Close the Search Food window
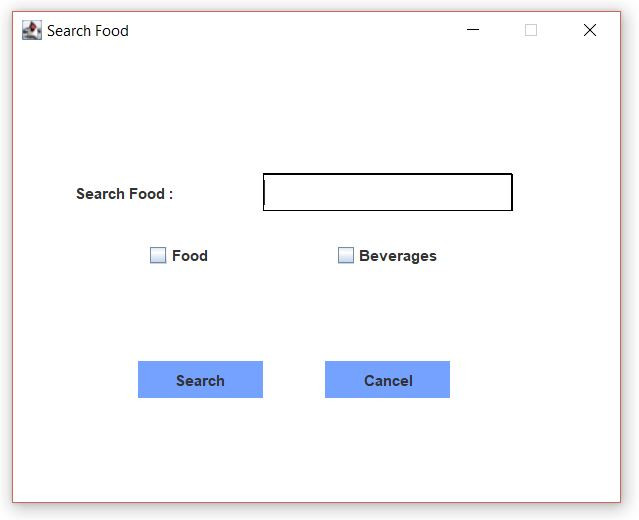 coord(590,30)
